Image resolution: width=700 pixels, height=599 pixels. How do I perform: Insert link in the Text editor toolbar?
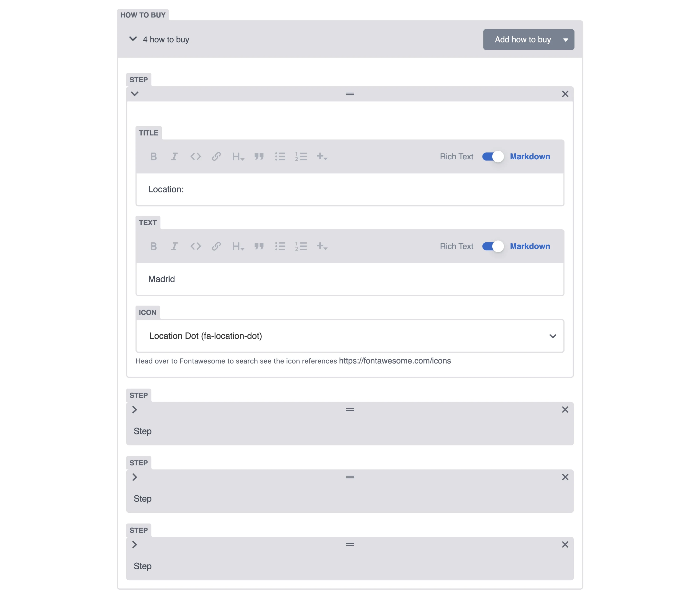(216, 246)
